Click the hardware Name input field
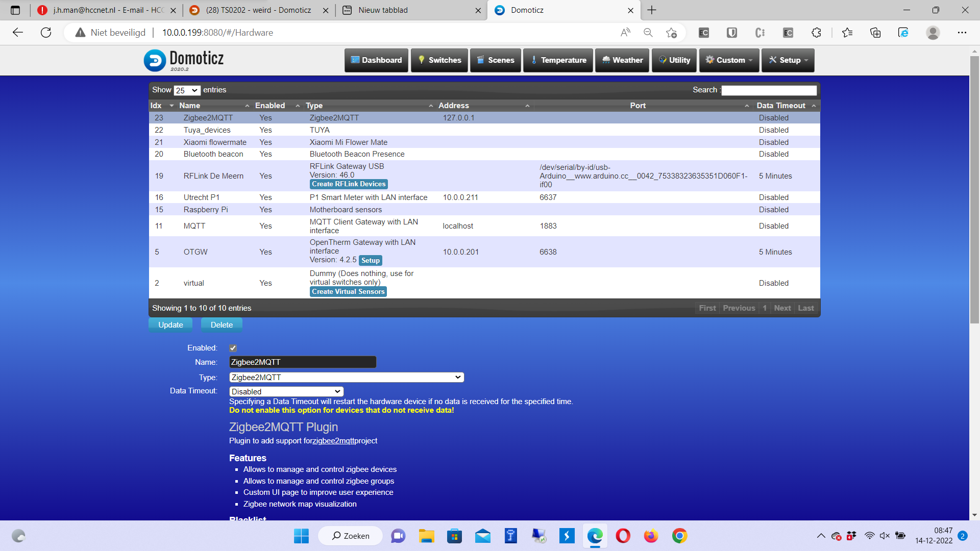This screenshot has height=551, width=980. pos(303,362)
